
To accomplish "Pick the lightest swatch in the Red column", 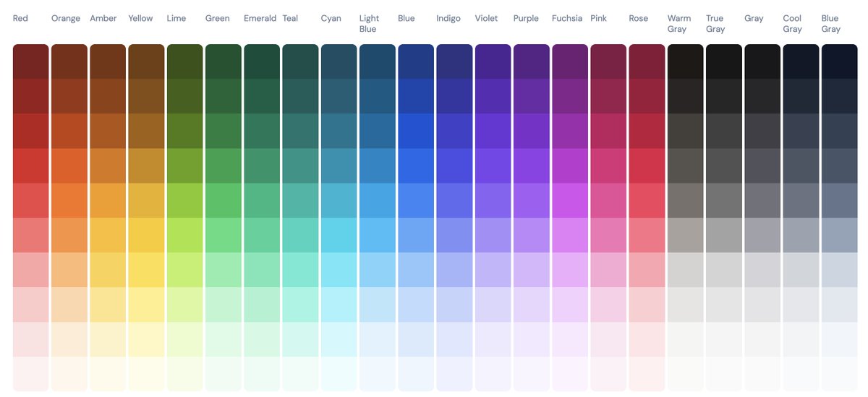I will [31, 374].
